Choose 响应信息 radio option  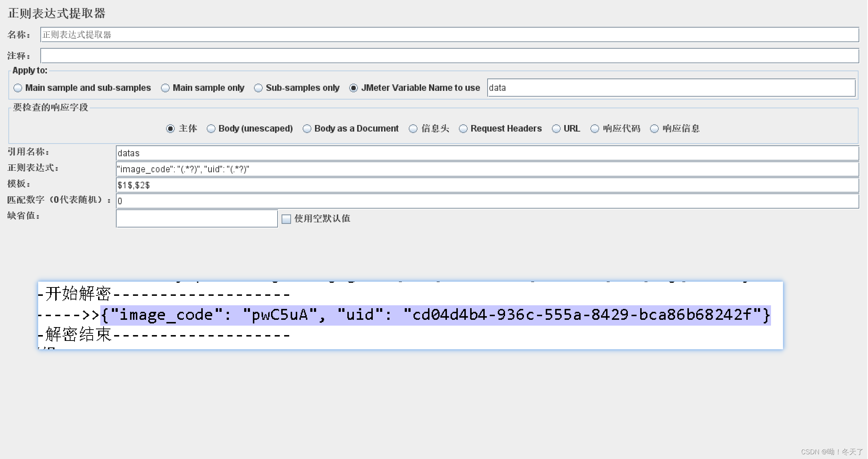pos(654,129)
